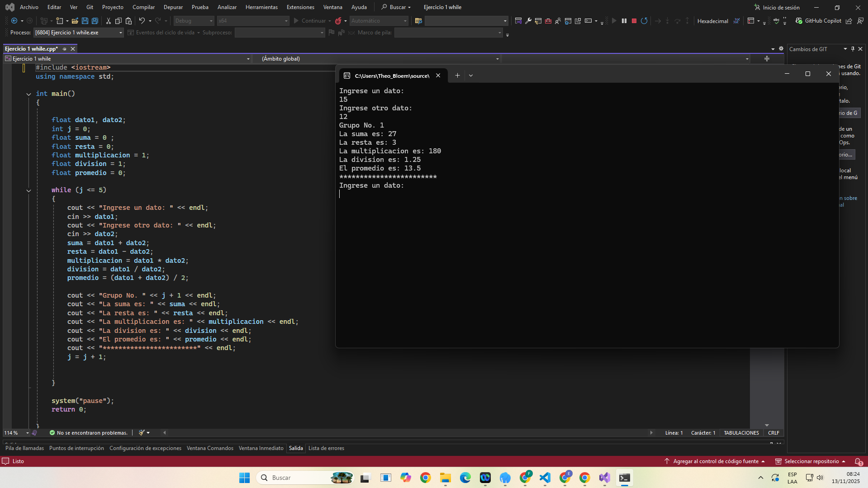Switch to the Lista de errores tab

[x=326, y=448]
